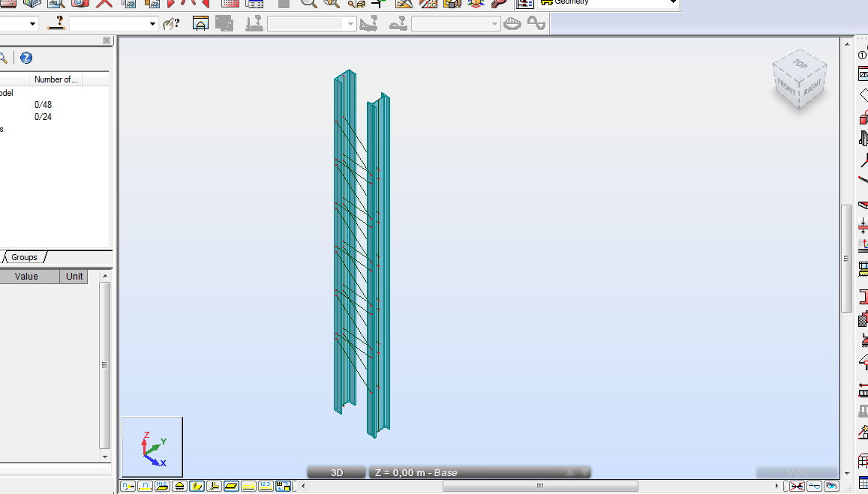868x494 pixels.
Task: Click the Unit column header
Action: 74,277
